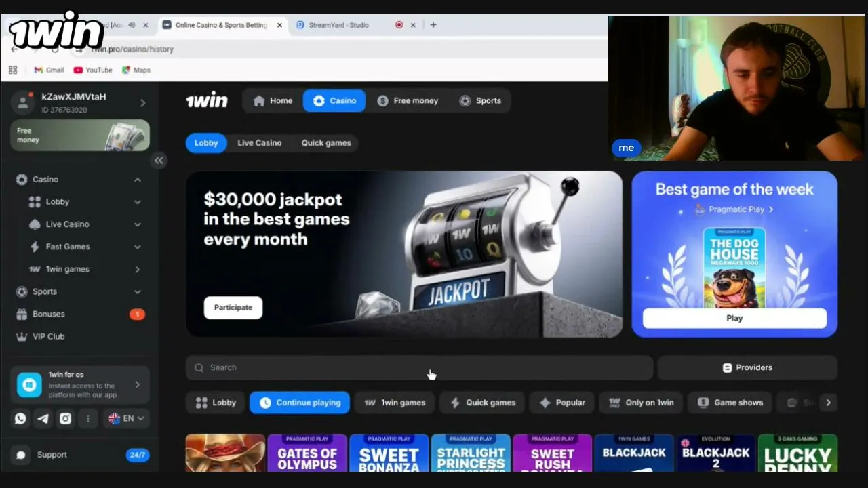Click the Casino gear icon in sidebar
Image resolution: width=868 pixels, height=488 pixels.
(22, 180)
